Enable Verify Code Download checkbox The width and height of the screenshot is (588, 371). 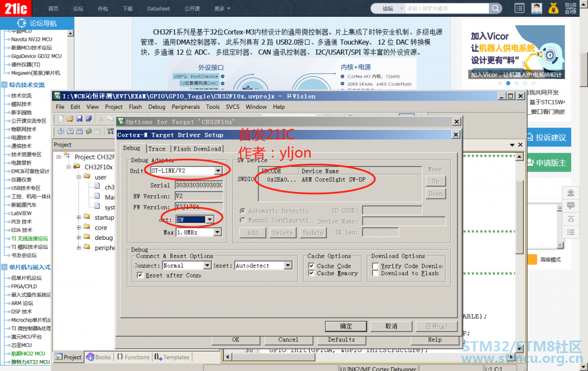pyautogui.click(x=375, y=265)
